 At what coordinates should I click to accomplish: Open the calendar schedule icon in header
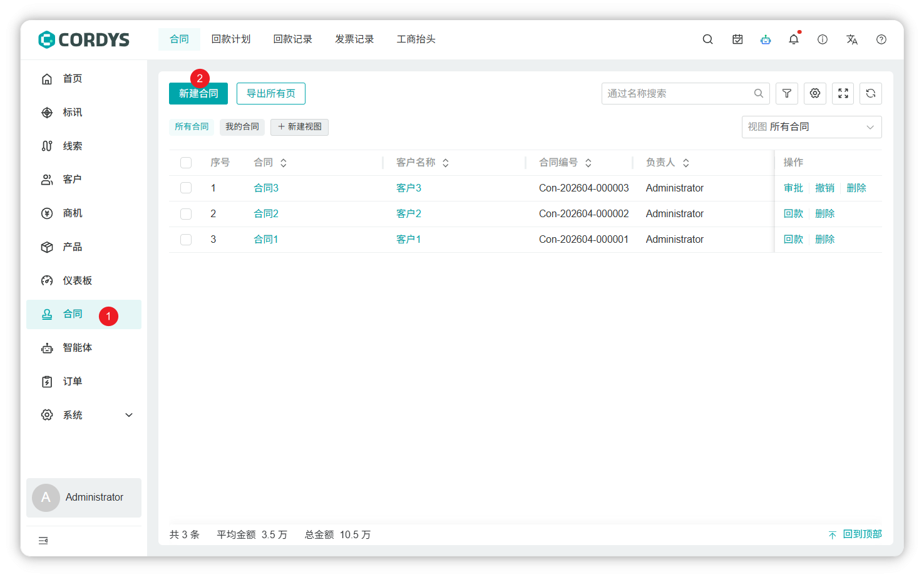737,39
